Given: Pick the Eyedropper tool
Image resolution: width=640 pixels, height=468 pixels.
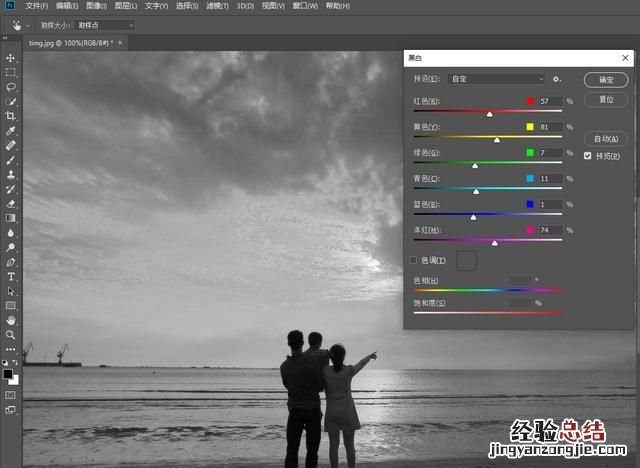Looking at the screenshot, I should 11,131.
